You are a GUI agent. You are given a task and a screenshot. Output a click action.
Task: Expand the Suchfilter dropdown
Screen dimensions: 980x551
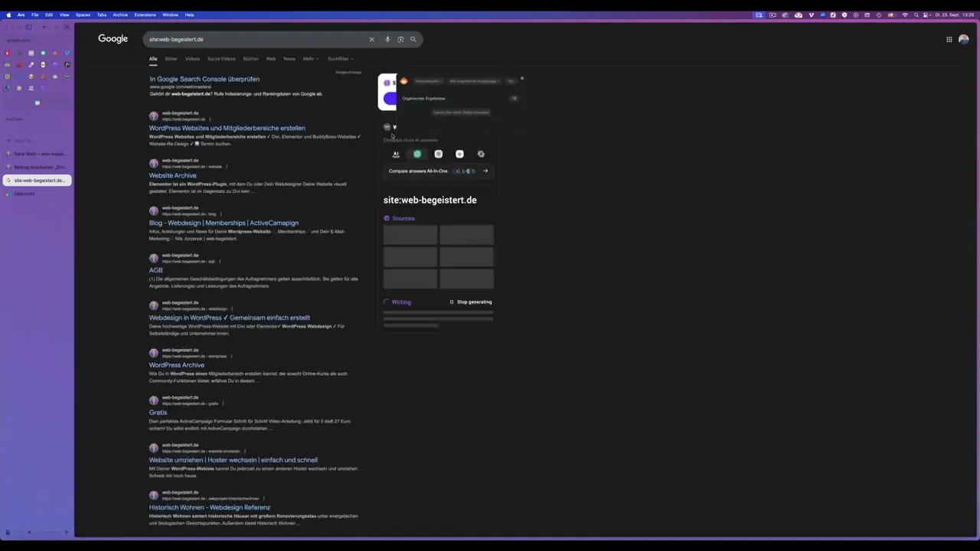pos(340,59)
